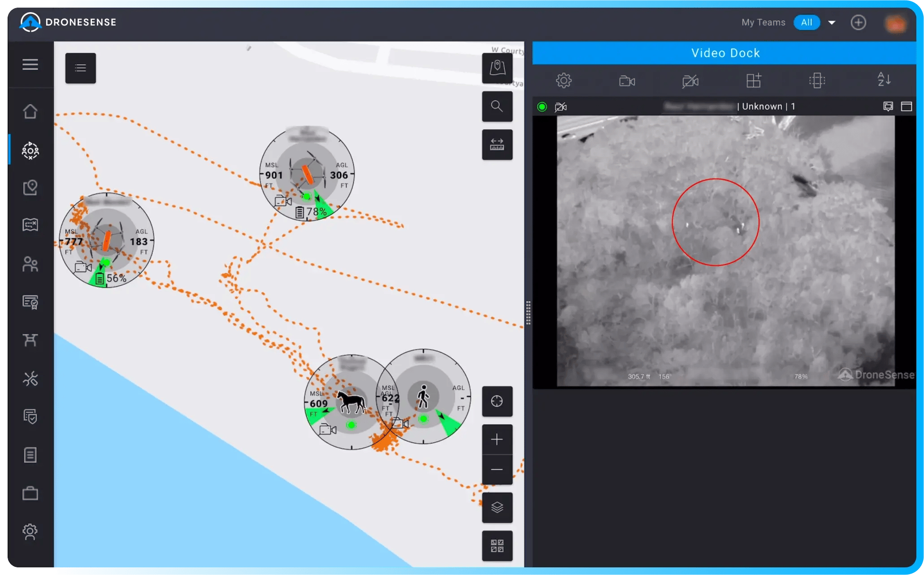Click the hamburger menu top-left map panel
924x575 pixels.
tap(80, 68)
